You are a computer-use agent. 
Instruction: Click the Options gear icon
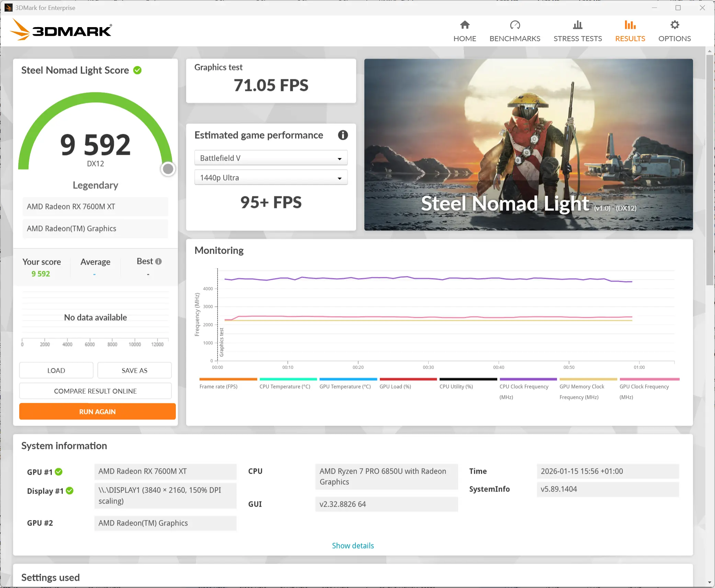click(674, 25)
